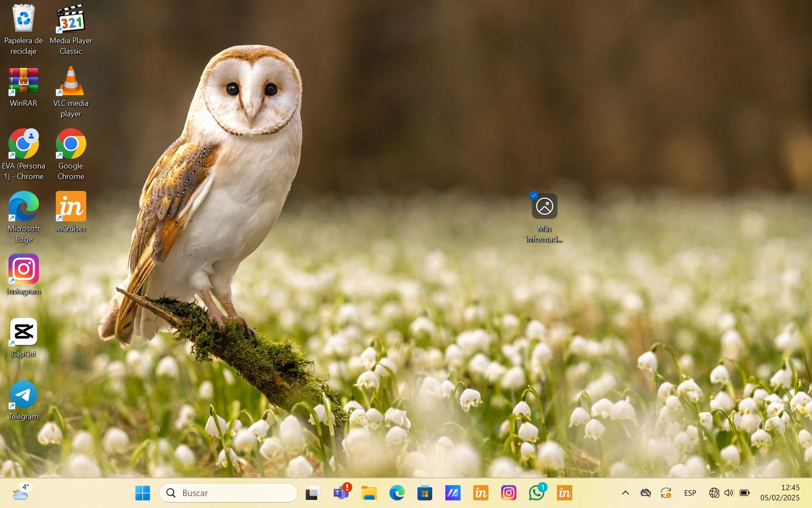Click the InCruises desktop shortcut
The width and height of the screenshot is (812, 508).
[x=71, y=207]
